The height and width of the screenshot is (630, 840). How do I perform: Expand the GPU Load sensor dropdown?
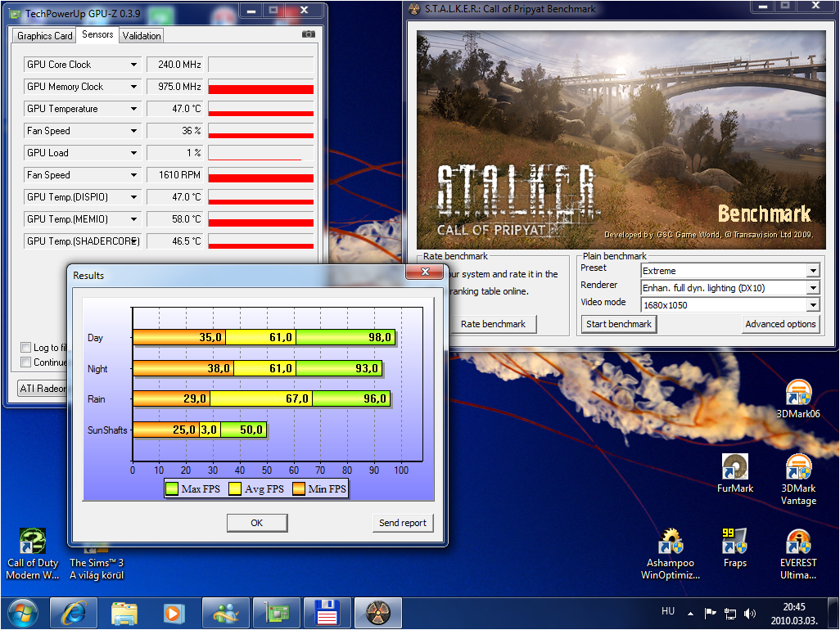tap(133, 152)
